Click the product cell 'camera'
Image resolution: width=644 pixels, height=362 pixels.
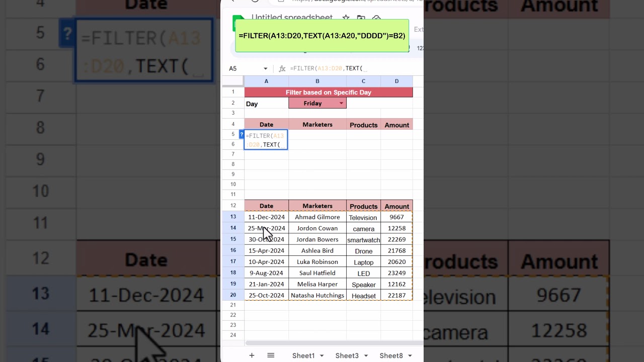tap(363, 228)
